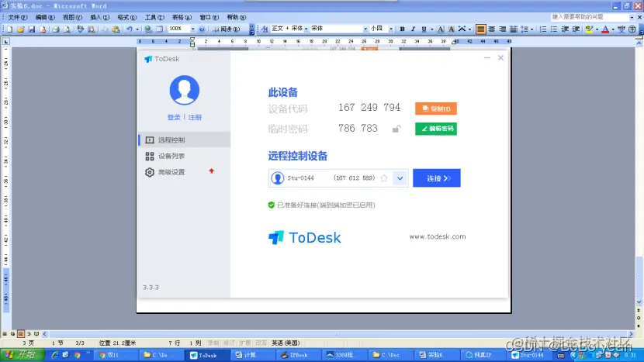Open the font name dropdown 宋体
The width and height of the screenshot is (644, 362).
[365, 29]
